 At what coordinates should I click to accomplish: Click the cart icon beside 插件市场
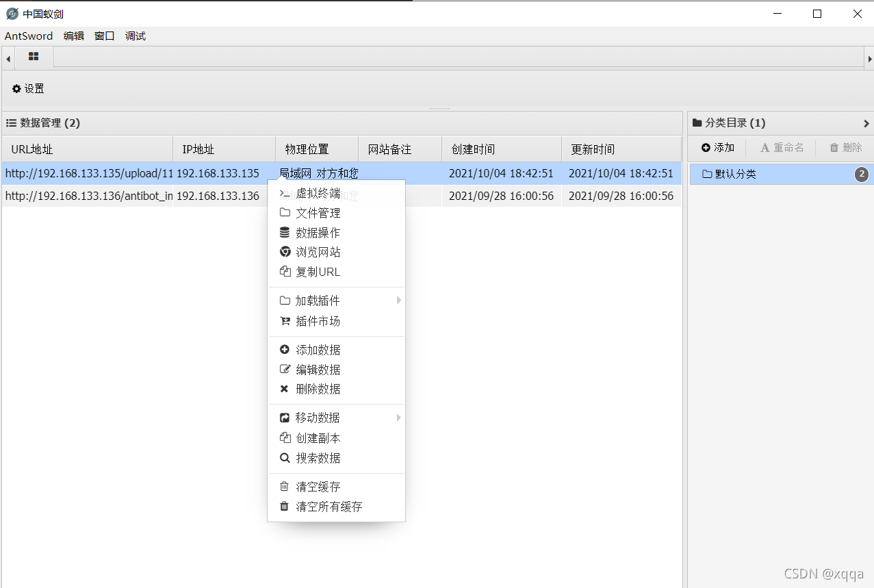point(285,321)
